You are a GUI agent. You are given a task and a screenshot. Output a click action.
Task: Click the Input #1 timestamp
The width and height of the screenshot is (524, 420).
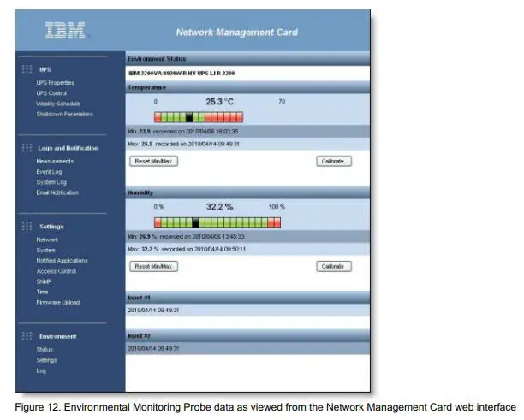153,311
